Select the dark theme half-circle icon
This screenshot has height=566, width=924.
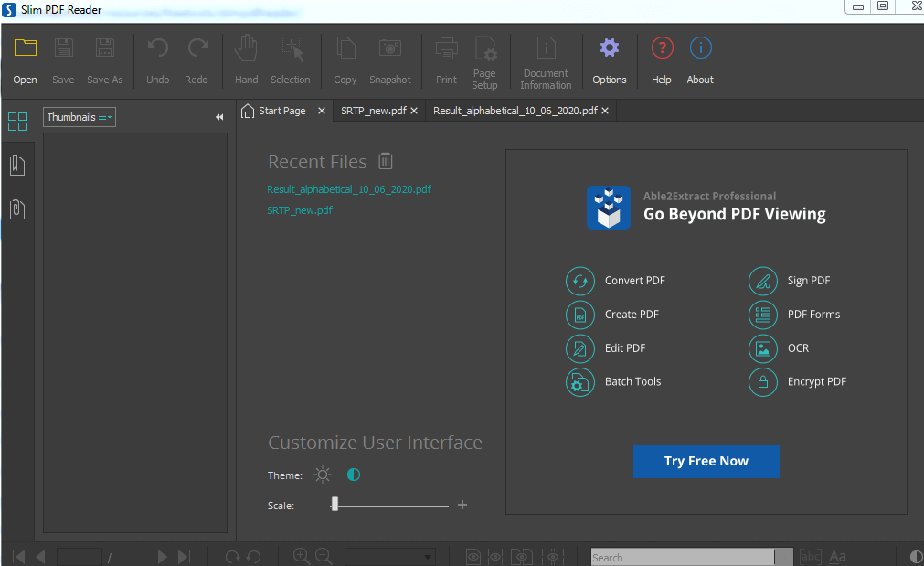(354, 475)
